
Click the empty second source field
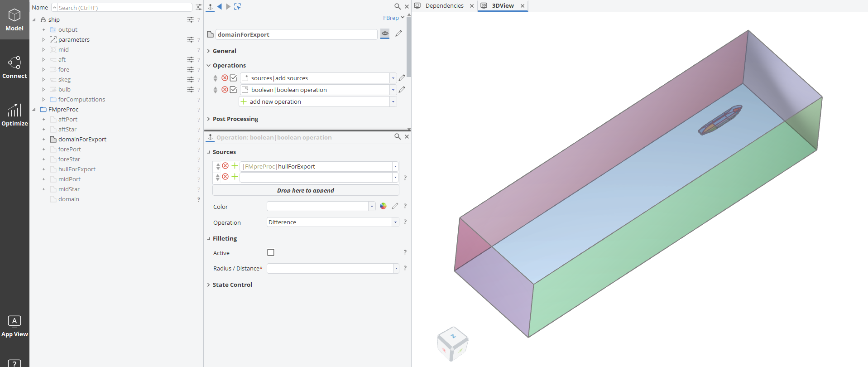coord(316,177)
